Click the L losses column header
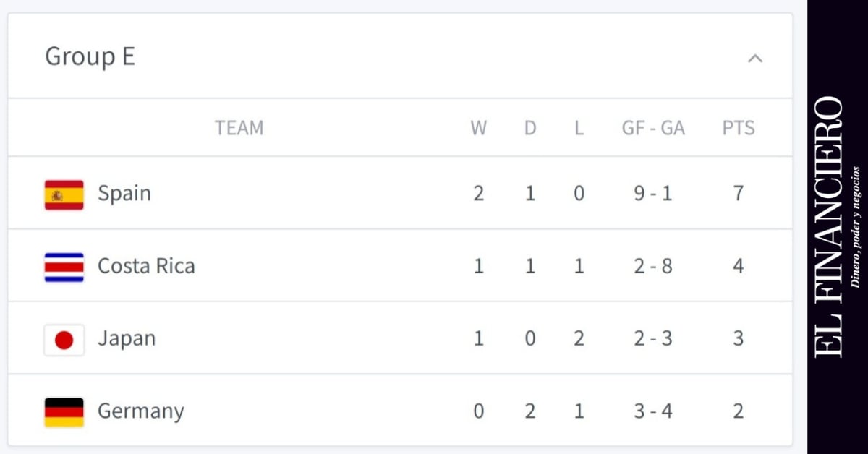The image size is (868, 454). (579, 129)
